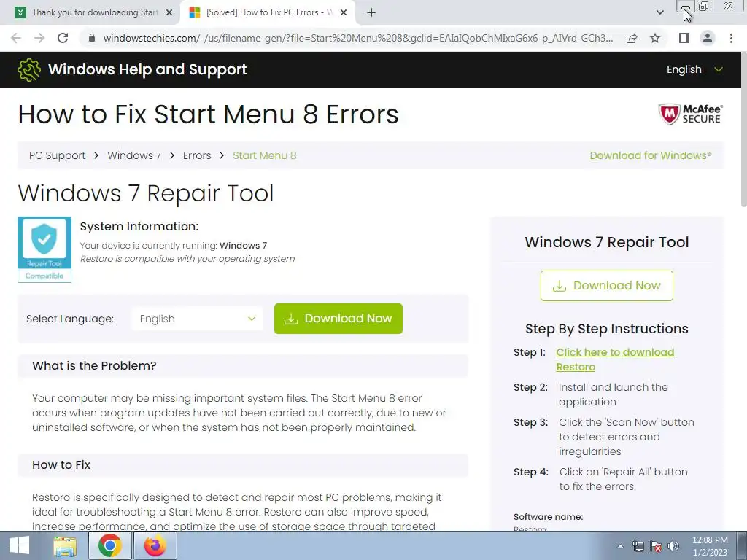This screenshot has width=747, height=560.
Task: Click 'Software name:' label in sidebar
Action: 548,517
